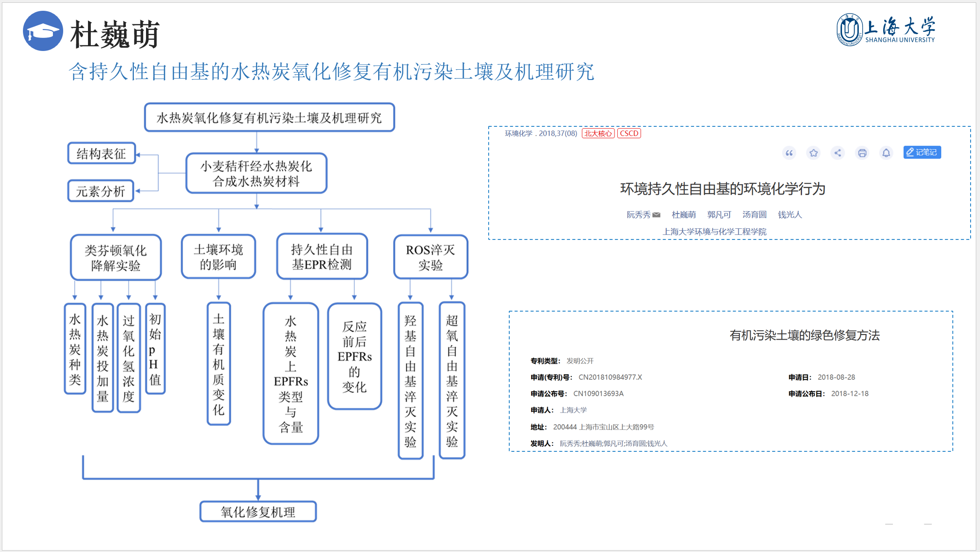Select the ROS淬灭实验 flowchart box
980x552 pixels.
coord(430,257)
